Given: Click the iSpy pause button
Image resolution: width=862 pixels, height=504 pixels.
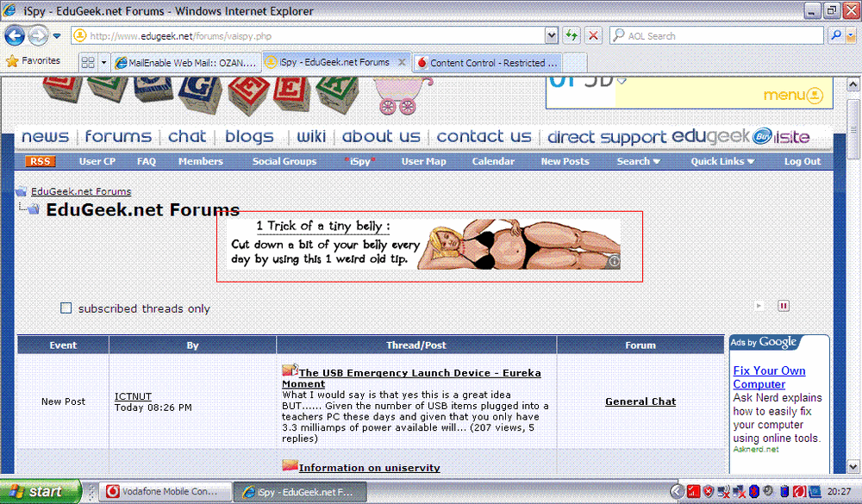Looking at the screenshot, I should [x=784, y=306].
